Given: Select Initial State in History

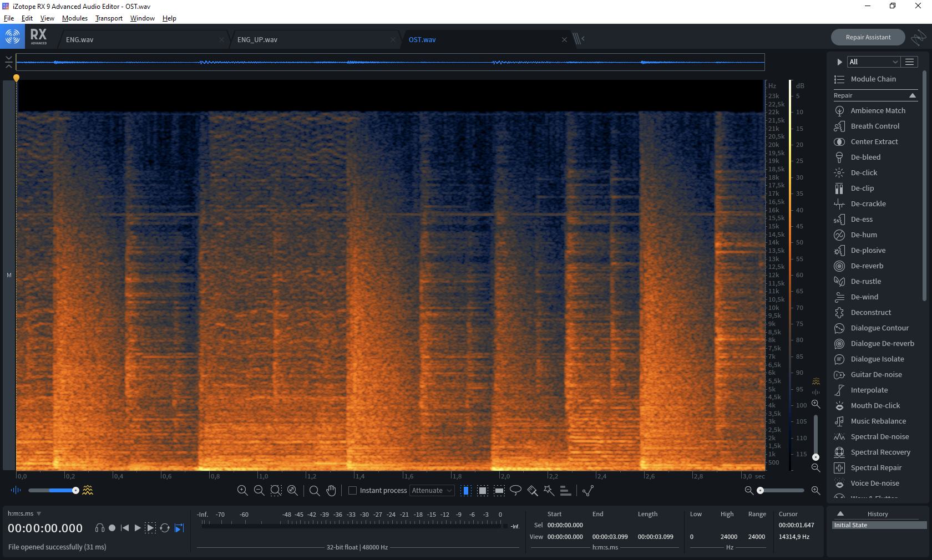Looking at the screenshot, I should coord(879,525).
